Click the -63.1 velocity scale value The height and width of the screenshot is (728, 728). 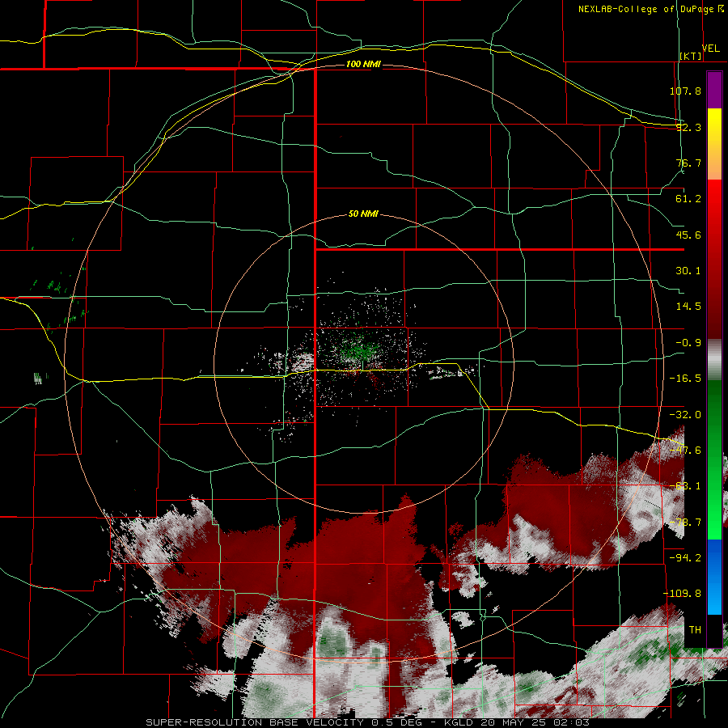tap(685, 486)
